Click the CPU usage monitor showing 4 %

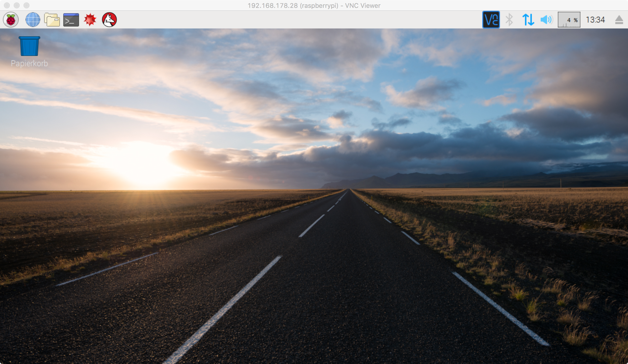tap(569, 20)
